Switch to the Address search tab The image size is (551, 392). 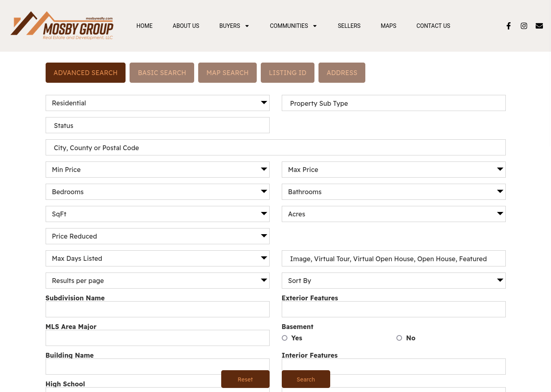tap(342, 73)
